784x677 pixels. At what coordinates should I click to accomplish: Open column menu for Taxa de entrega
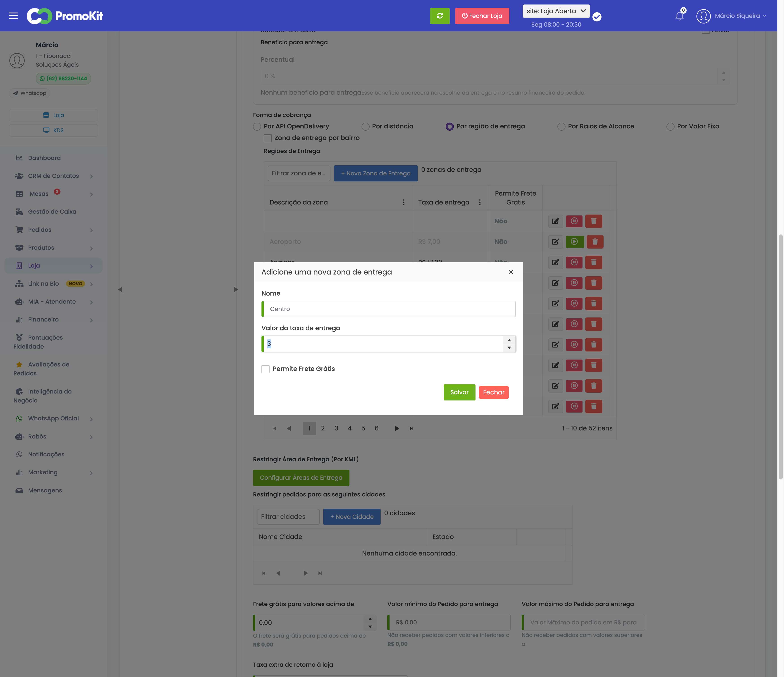pyautogui.click(x=479, y=202)
